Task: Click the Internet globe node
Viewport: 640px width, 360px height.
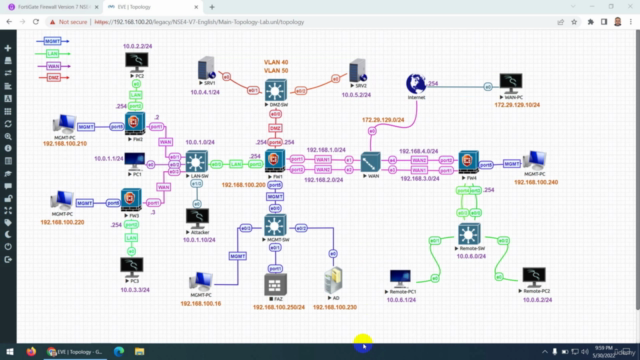Action: tap(416, 84)
